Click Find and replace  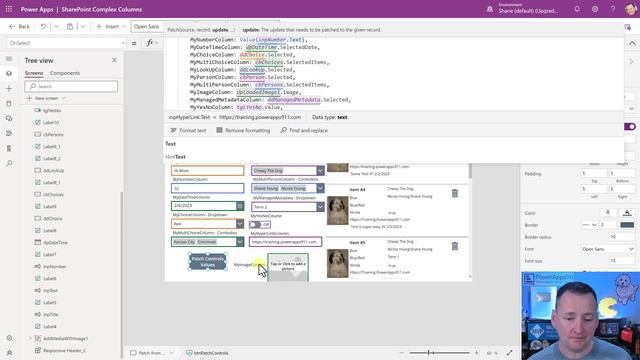304,131
